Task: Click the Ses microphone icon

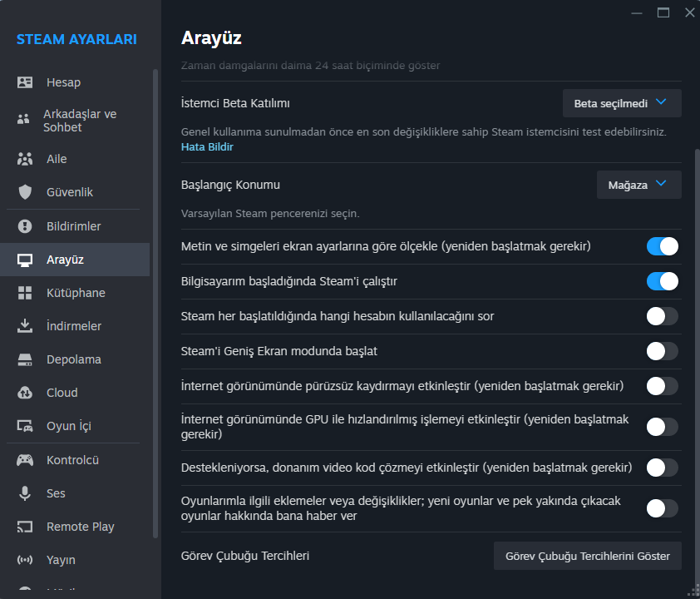Action: coord(25,493)
